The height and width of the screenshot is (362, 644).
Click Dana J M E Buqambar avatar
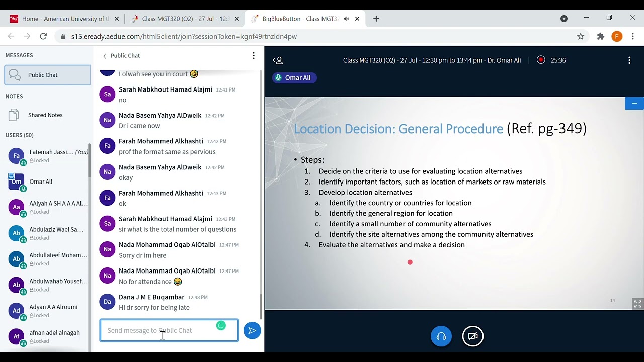point(107,301)
